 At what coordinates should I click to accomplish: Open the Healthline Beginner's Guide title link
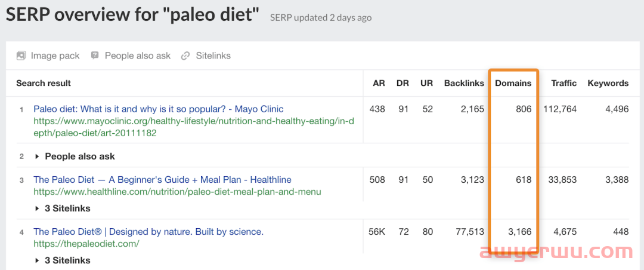coord(163,180)
